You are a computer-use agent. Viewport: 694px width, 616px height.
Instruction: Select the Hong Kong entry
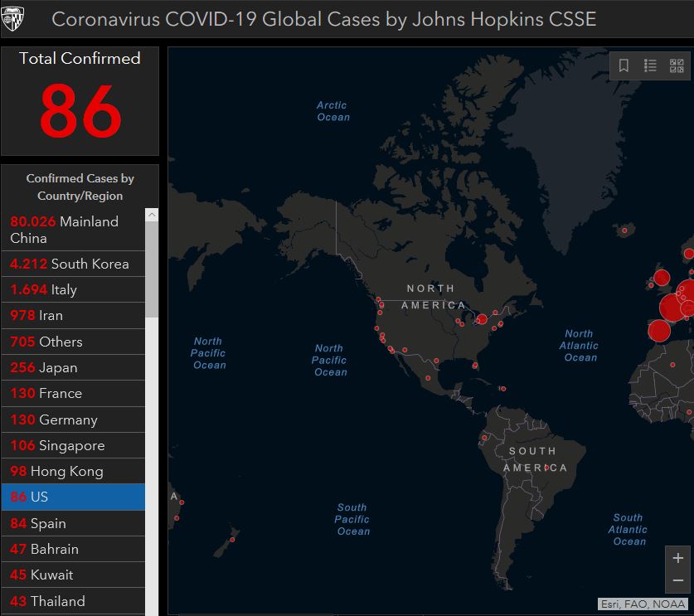click(x=73, y=471)
